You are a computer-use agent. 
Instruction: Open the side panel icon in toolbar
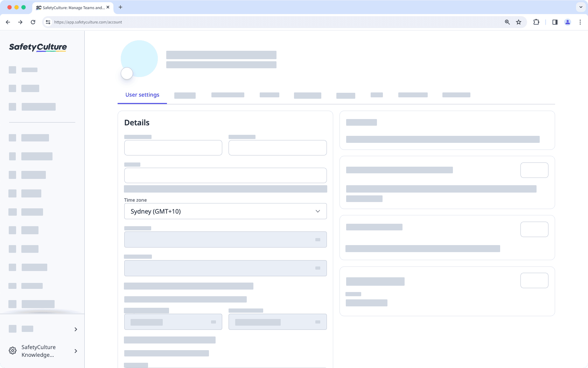[554, 22]
